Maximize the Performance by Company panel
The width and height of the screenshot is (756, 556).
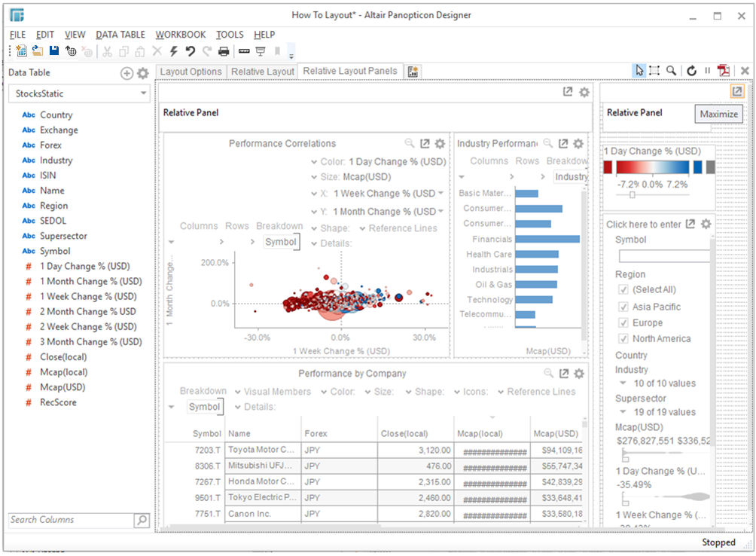click(563, 374)
